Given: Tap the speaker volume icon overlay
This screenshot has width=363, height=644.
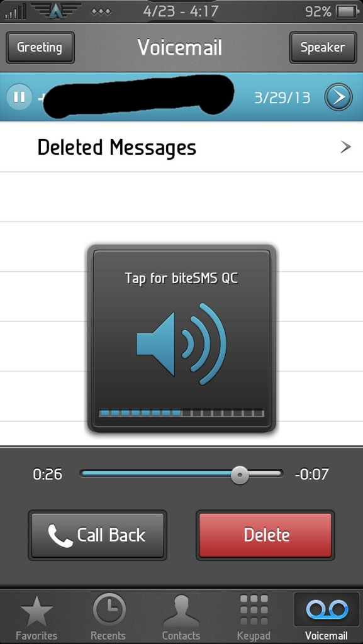Looking at the screenshot, I should [x=181, y=344].
